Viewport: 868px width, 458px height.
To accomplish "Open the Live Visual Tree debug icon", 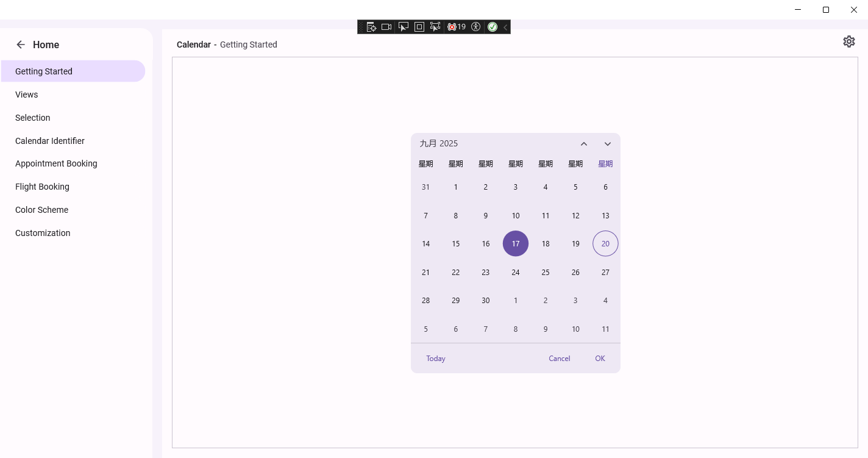I will (371, 27).
